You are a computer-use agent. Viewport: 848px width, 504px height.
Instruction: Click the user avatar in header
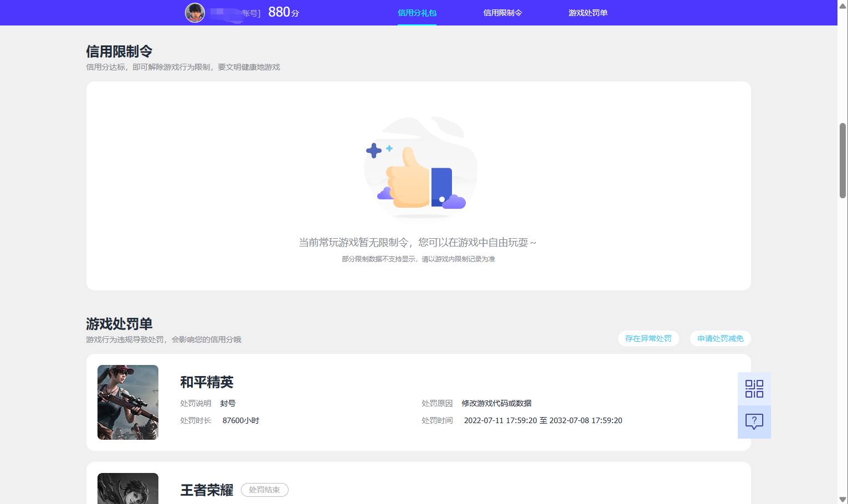[x=195, y=12]
